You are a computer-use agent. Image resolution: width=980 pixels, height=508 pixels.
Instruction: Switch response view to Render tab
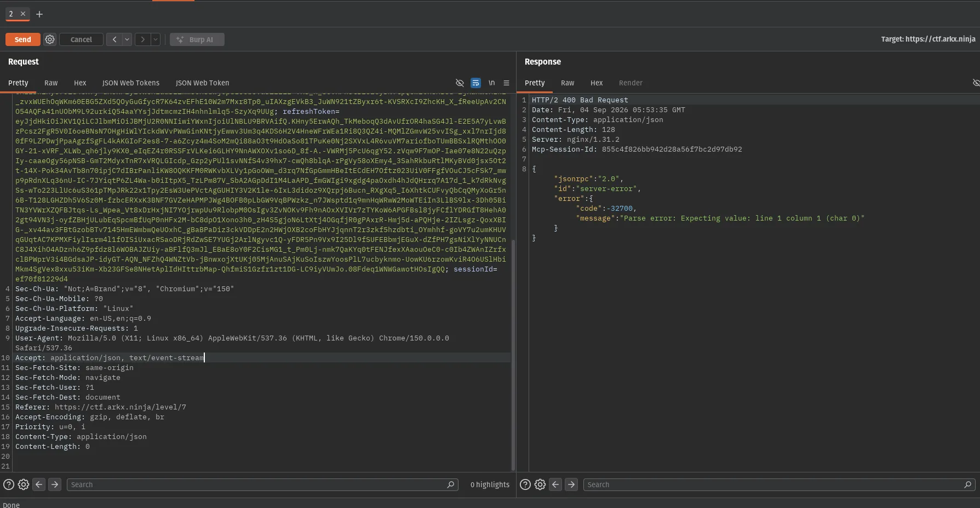[631, 83]
